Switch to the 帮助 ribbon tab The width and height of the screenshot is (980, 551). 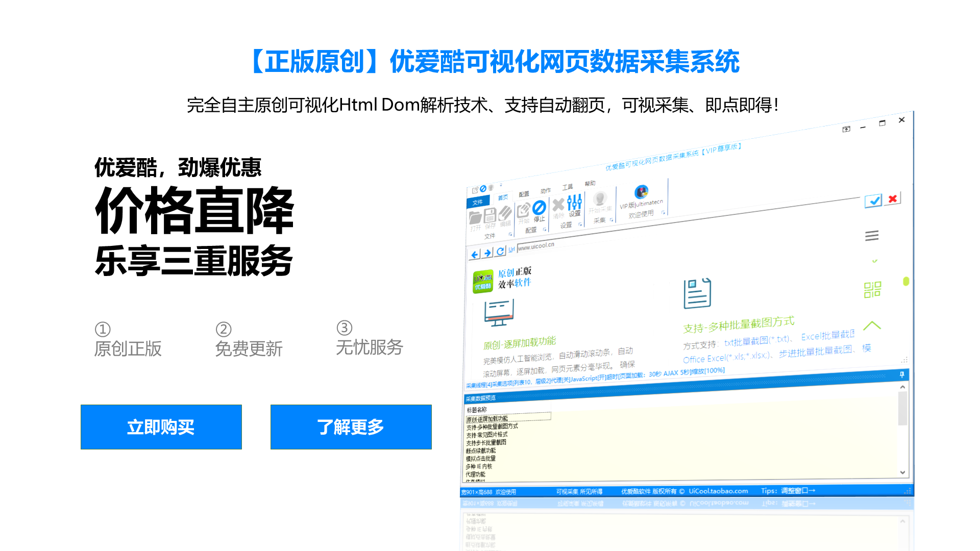[x=590, y=184]
